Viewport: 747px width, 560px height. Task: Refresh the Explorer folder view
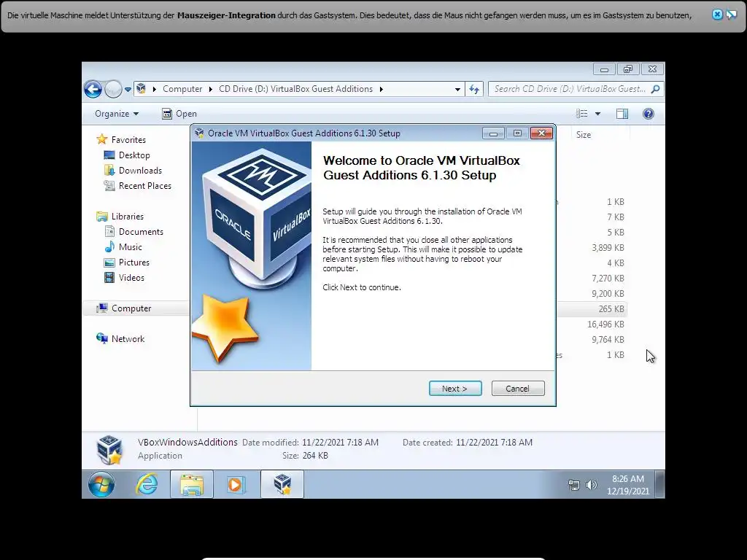pos(474,89)
